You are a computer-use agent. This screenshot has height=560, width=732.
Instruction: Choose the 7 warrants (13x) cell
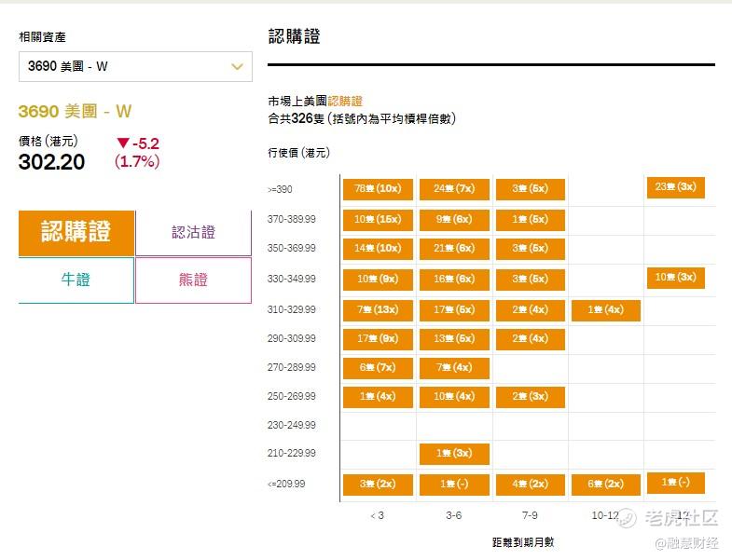click(x=379, y=310)
